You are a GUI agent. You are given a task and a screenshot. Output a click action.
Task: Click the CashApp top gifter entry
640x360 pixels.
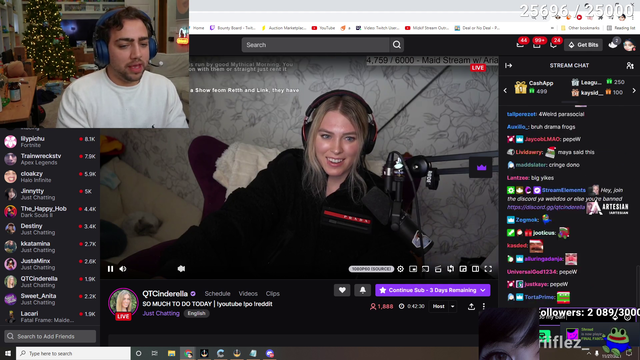pyautogui.click(x=535, y=87)
